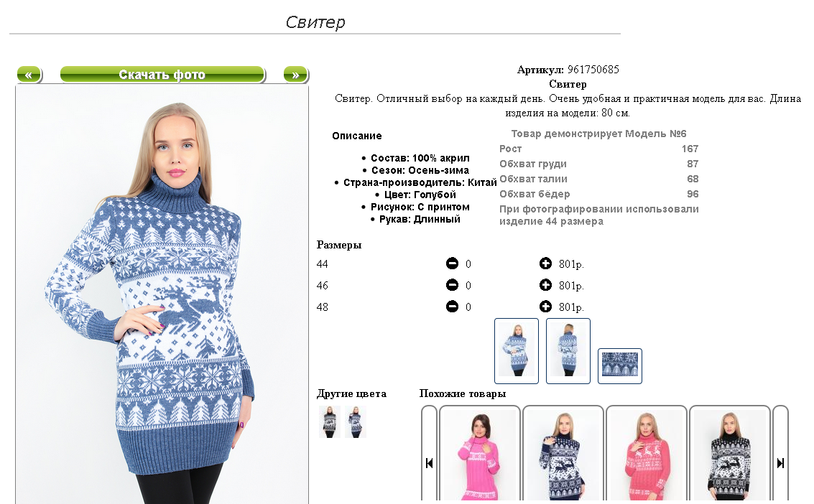Go to previous photo with « button

tap(29, 75)
